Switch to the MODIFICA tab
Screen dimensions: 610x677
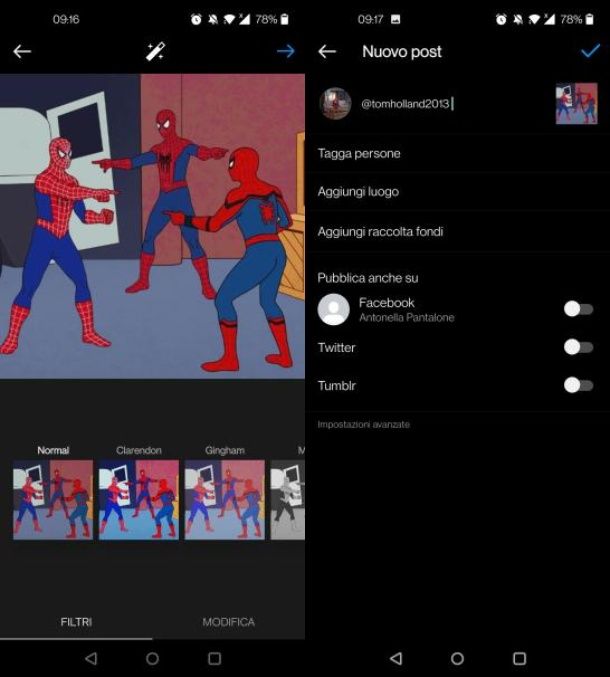coord(228,622)
